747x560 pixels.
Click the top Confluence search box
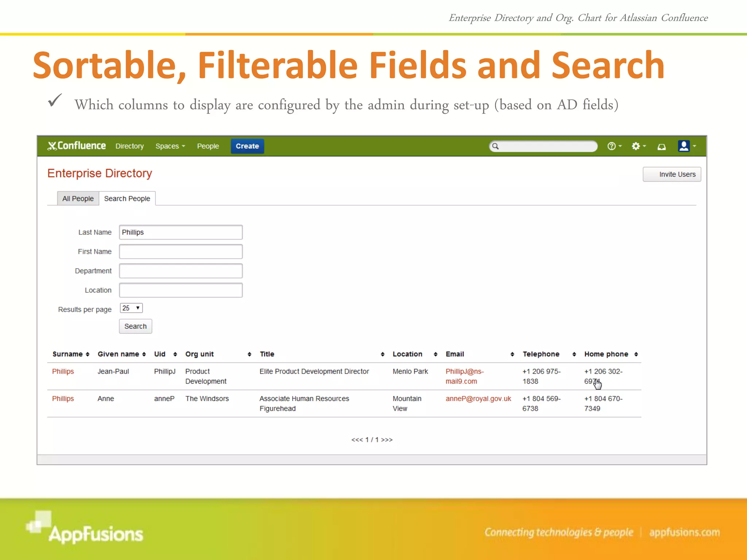tap(543, 146)
